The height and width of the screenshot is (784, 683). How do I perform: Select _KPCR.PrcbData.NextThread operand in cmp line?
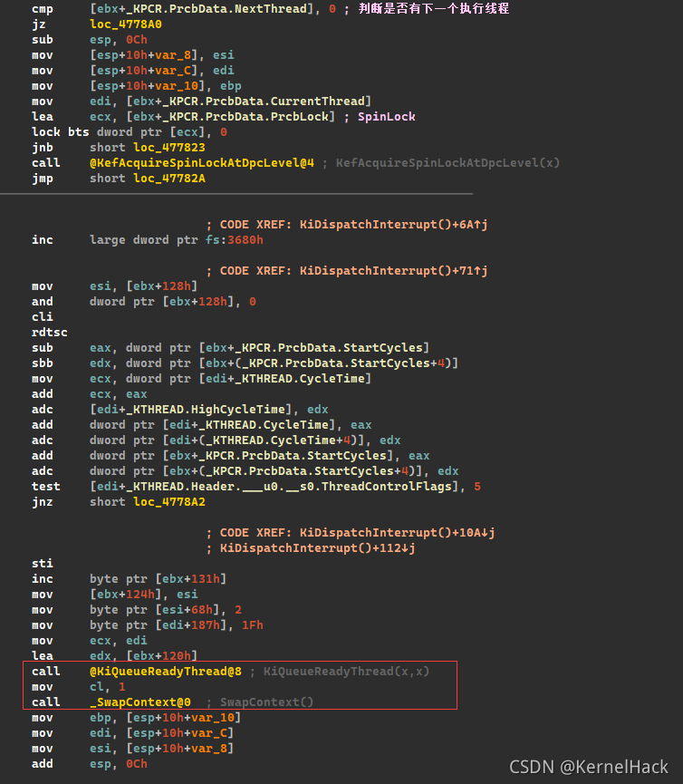(x=202, y=8)
